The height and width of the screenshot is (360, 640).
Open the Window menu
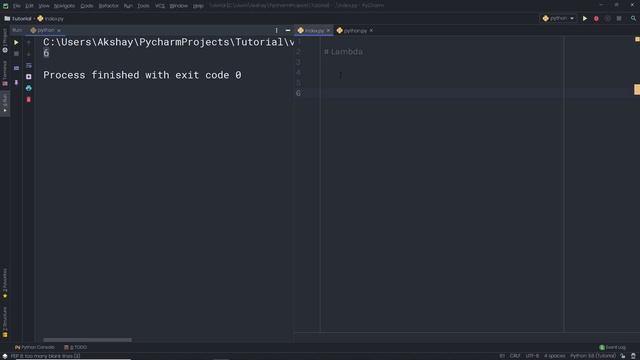click(x=179, y=6)
